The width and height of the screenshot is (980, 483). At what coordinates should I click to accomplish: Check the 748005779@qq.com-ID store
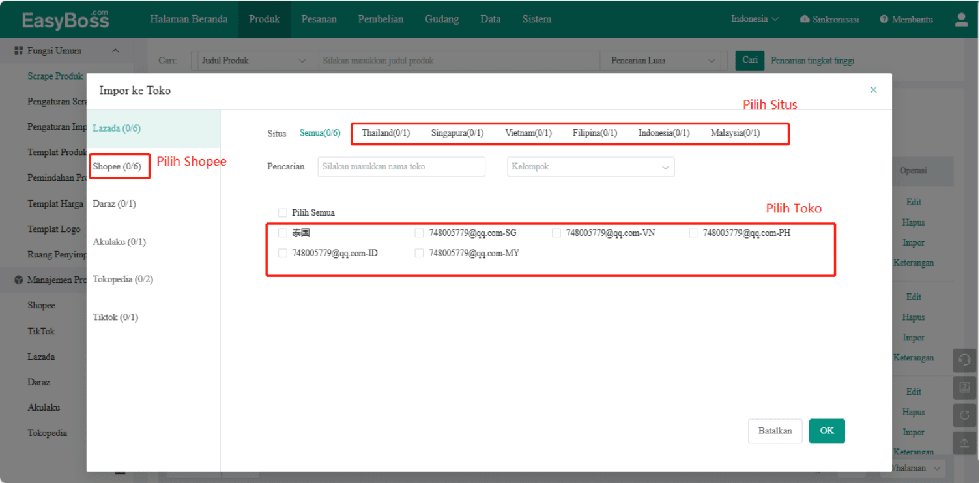(282, 253)
